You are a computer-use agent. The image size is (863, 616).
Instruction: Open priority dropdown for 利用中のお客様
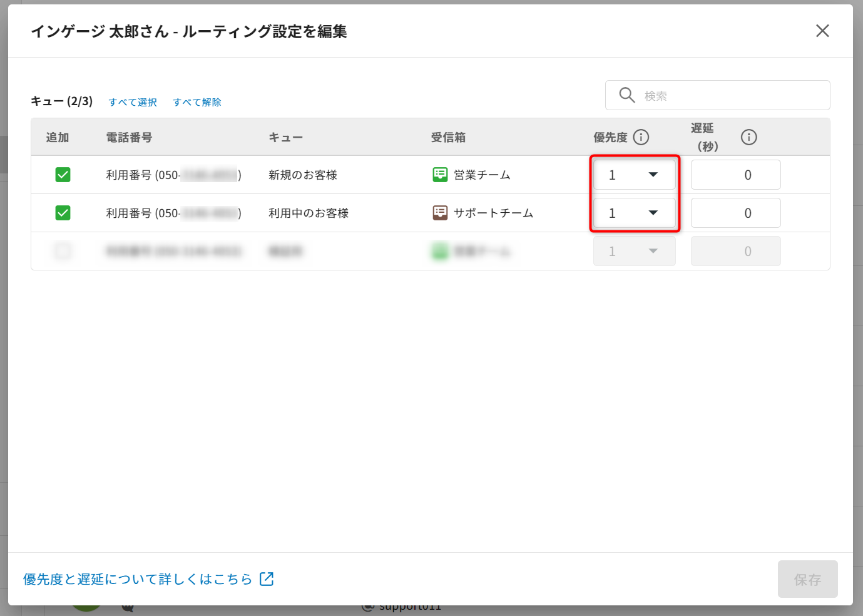pos(634,213)
